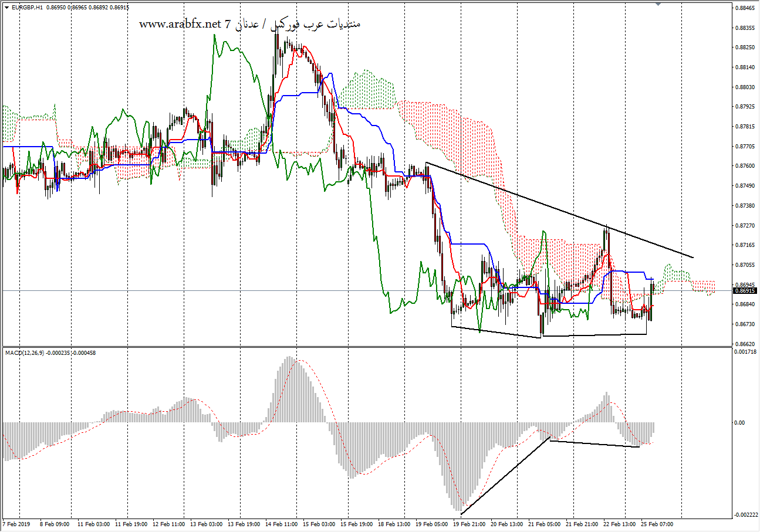The width and height of the screenshot is (760, 532).
Task: Click the 0.86730 price scale label
Action: click(x=745, y=324)
